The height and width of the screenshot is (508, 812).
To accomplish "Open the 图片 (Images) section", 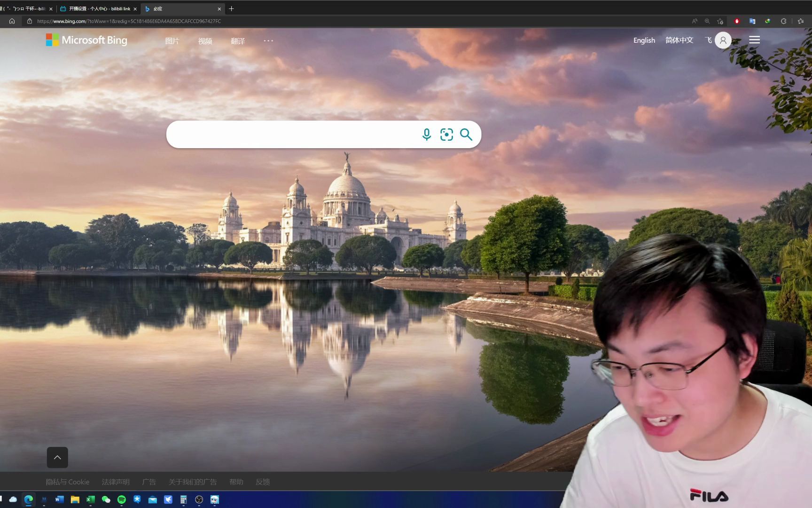I will pos(172,41).
